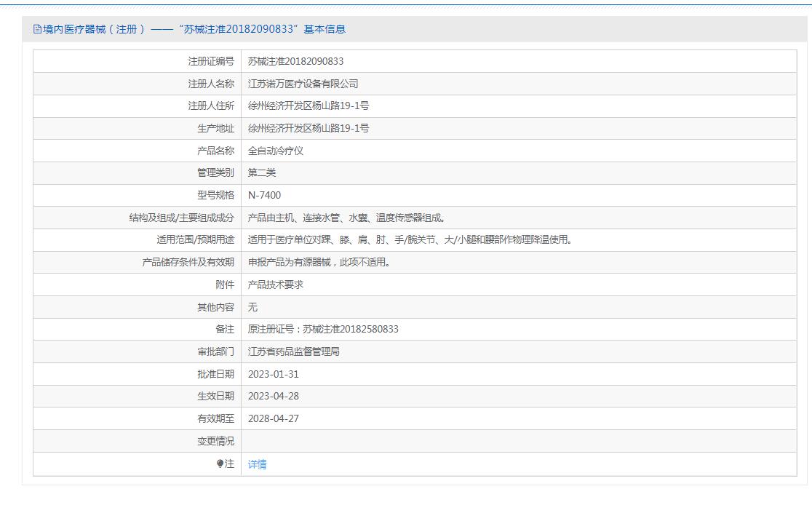
Task: Click the 其他内容 value 无
Action: (x=252, y=307)
